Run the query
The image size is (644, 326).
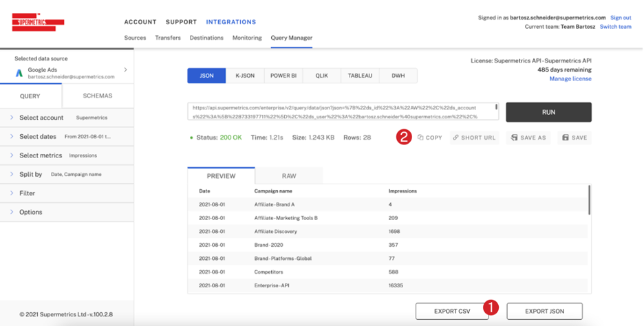click(548, 112)
